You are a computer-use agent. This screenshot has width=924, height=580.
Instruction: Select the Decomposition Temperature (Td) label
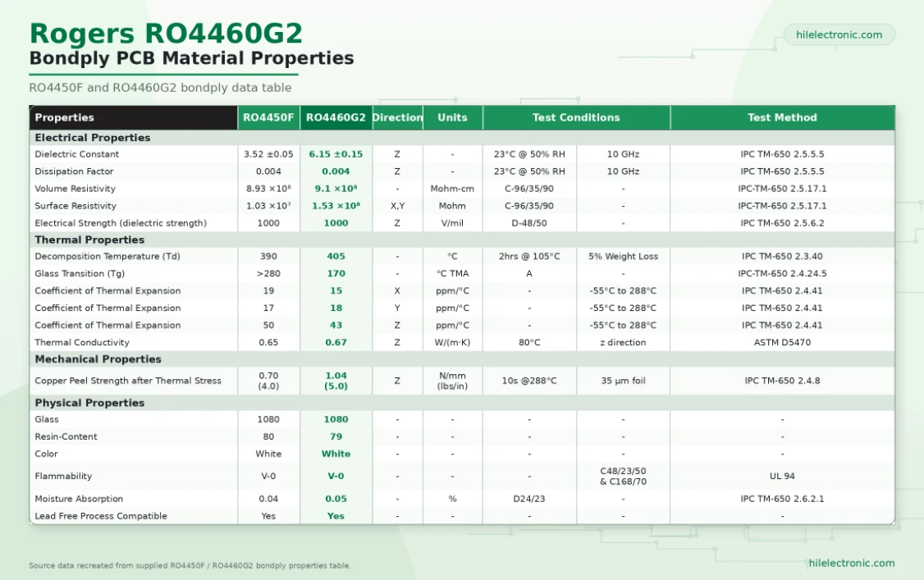coord(107,256)
